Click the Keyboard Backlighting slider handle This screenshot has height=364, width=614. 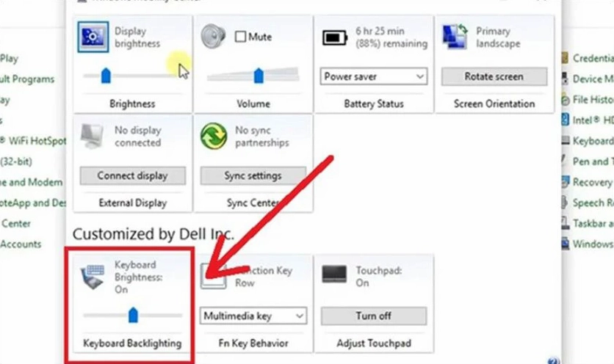click(133, 315)
